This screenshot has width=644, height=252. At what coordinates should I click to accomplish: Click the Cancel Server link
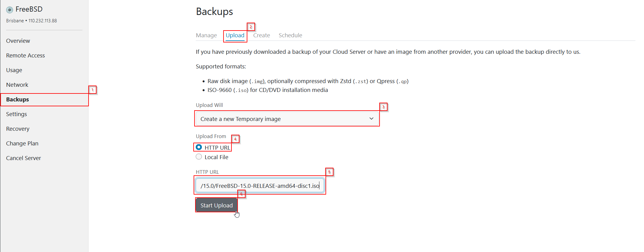tap(24, 158)
